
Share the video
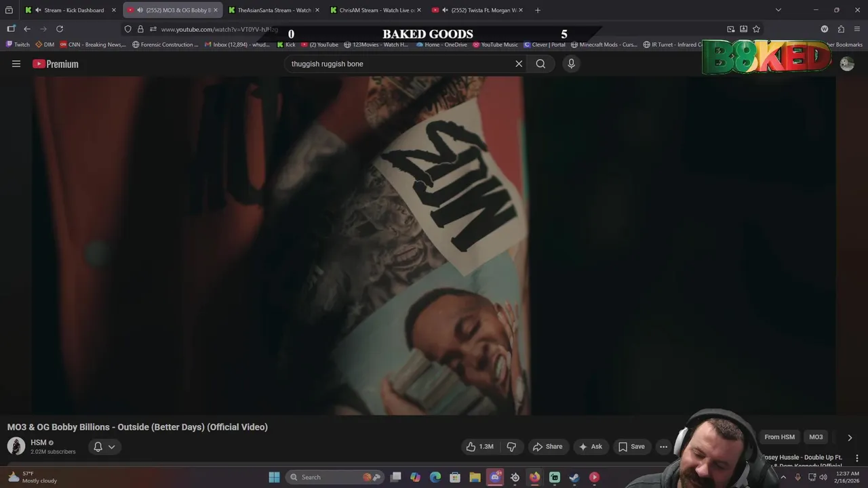(547, 447)
